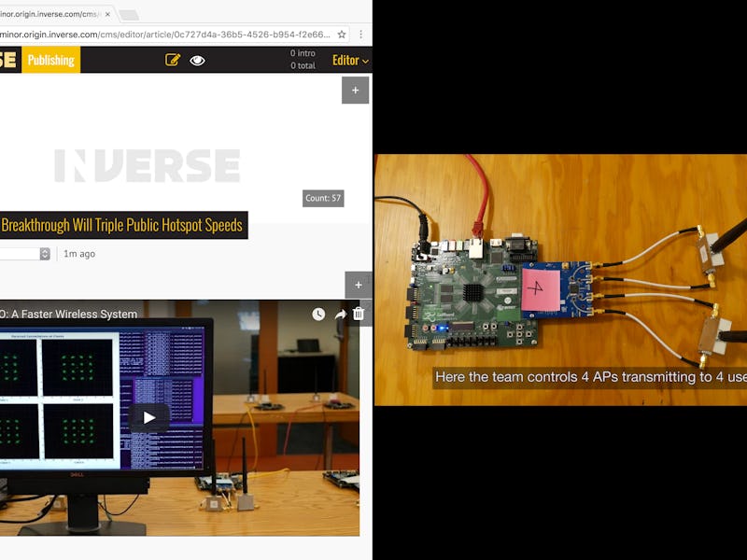Click the video's Watch Later clock icon
Screen dimensions: 747x560
tap(318, 315)
